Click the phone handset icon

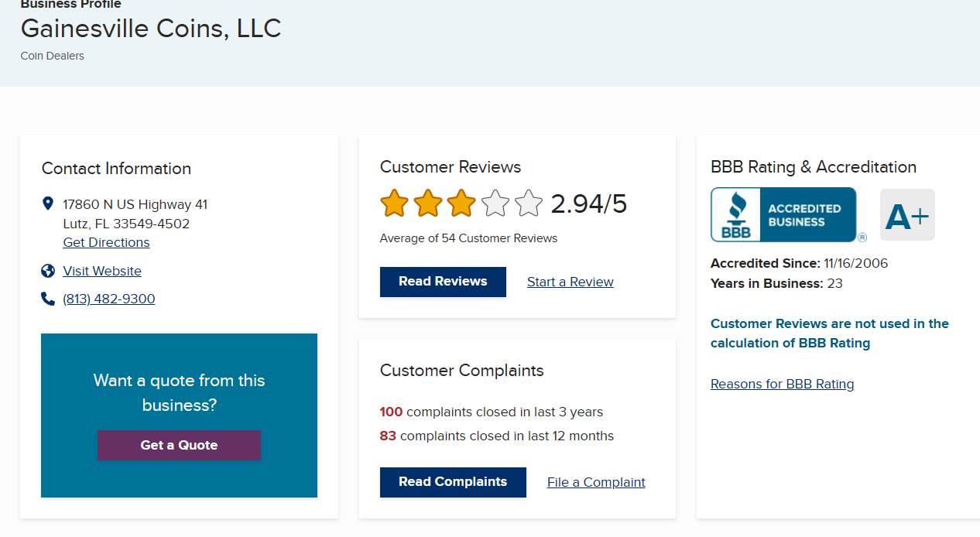click(x=48, y=299)
